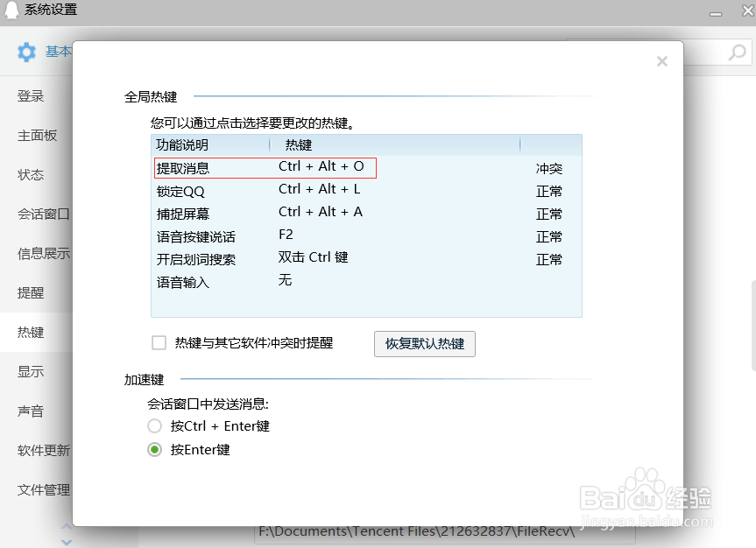Click the settings window vertical scrollbar
The height and width of the screenshot is (548, 756).
[753, 326]
